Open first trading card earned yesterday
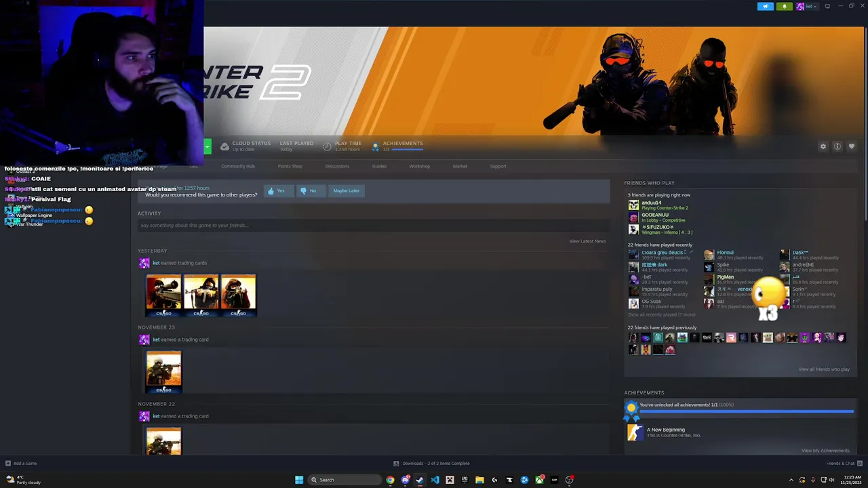The width and height of the screenshot is (868, 488). click(163, 296)
